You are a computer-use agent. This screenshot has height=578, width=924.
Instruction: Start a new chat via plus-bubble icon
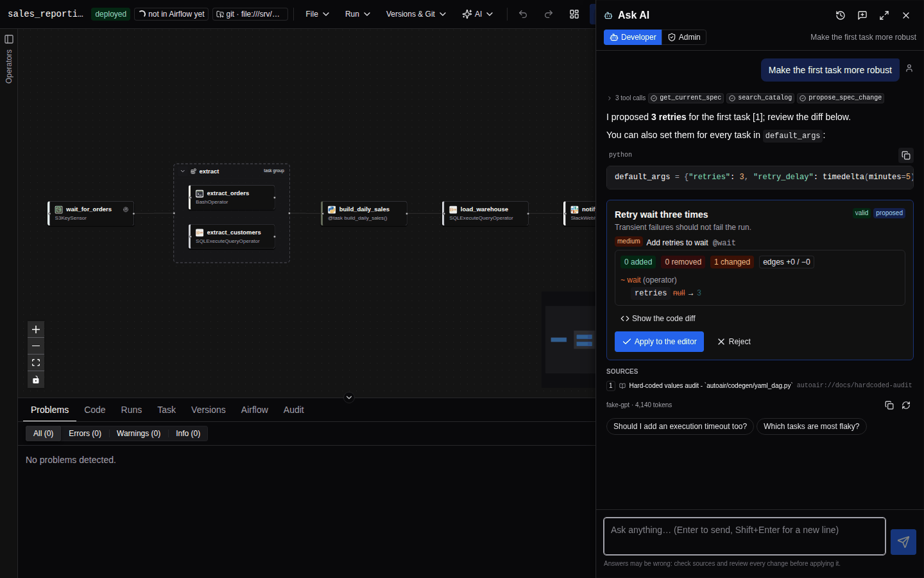862,15
